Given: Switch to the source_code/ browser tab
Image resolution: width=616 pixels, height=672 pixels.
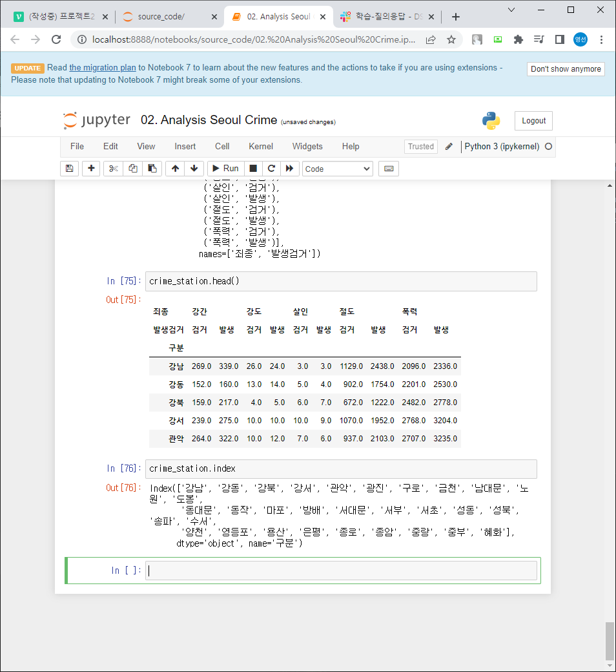Looking at the screenshot, I should coord(161,17).
